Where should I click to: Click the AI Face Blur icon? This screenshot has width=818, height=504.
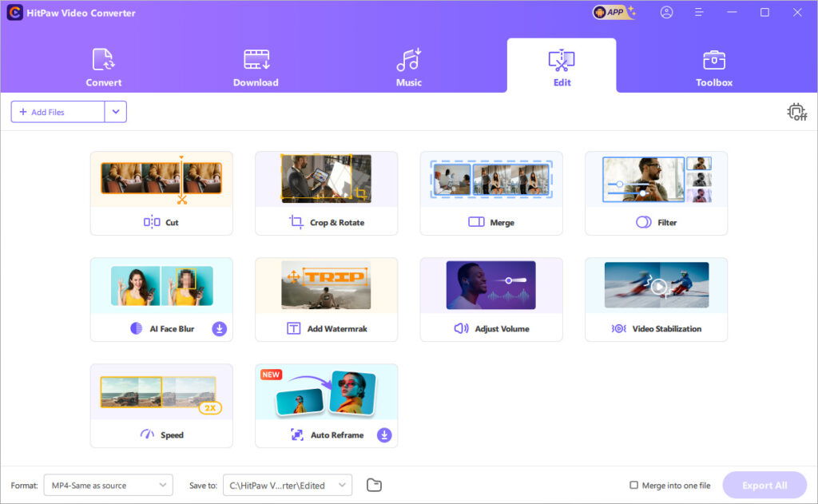pos(136,329)
